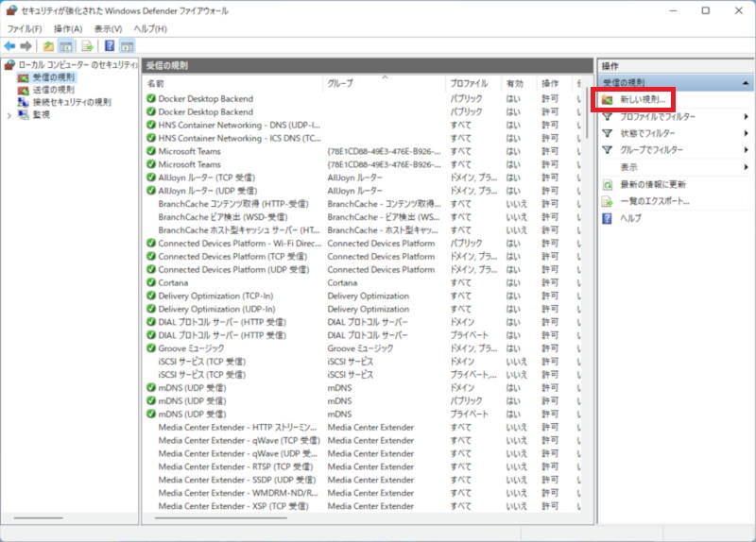Collapse the 受信の規則 actions section arrow
756x542 pixels.
tap(746, 83)
